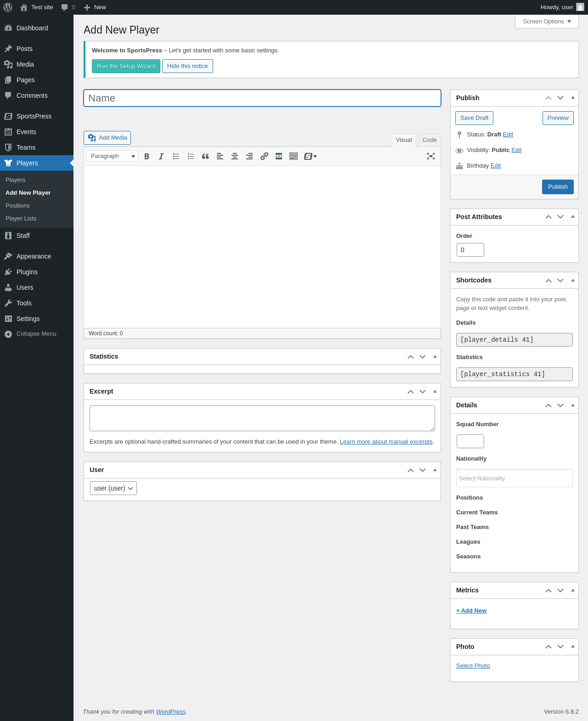
Task: Open Events in sidebar
Action: pyautogui.click(x=37, y=132)
